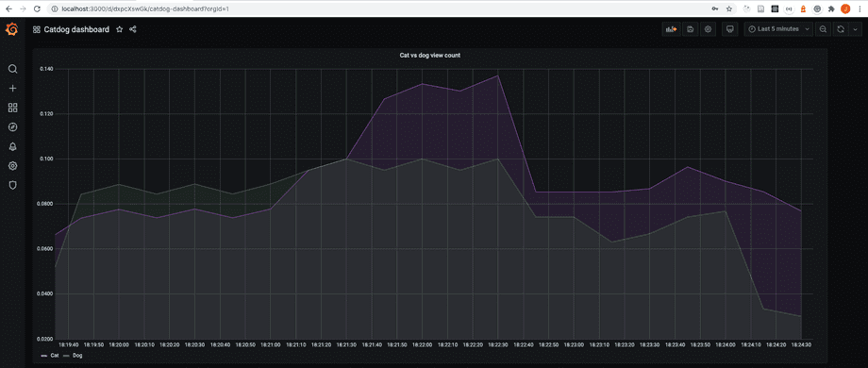The width and height of the screenshot is (868, 368).
Task: Share the Catdog dashboard
Action: pyautogui.click(x=133, y=29)
